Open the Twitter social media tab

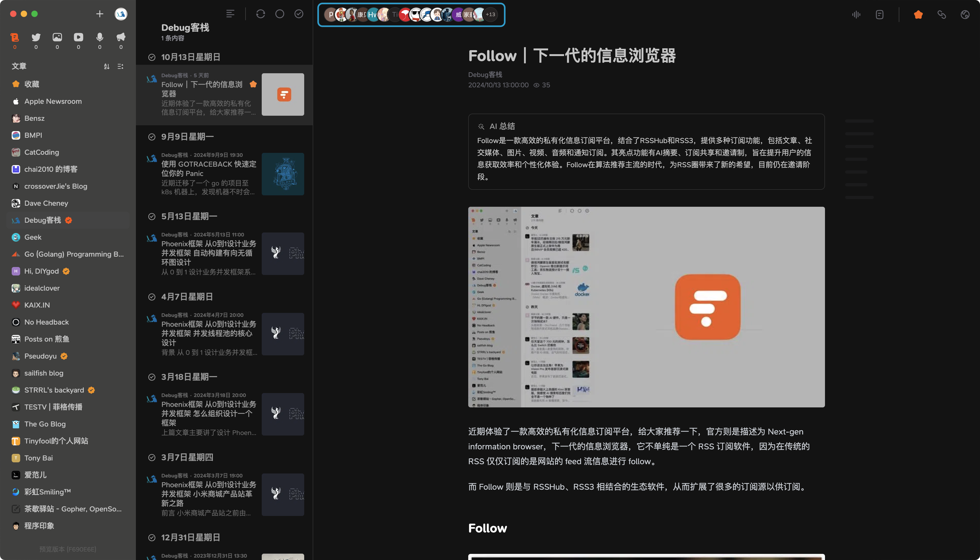tap(36, 37)
